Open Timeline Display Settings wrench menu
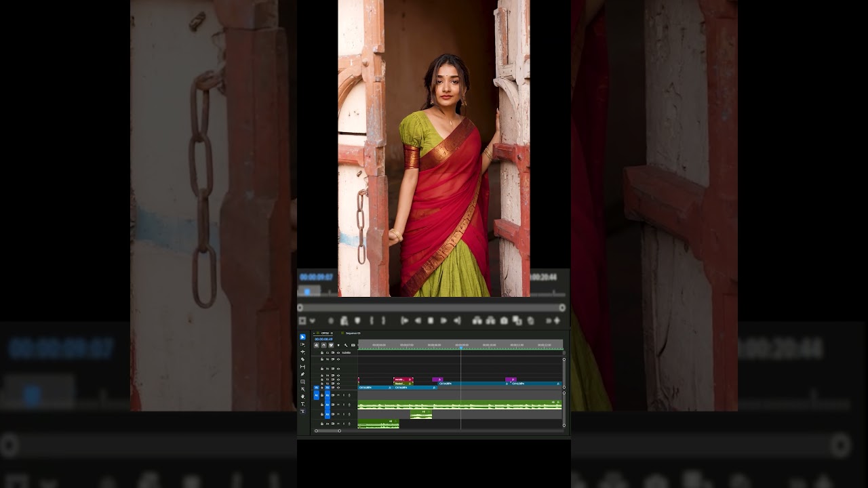This screenshot has width=868, height=488. pyautogui.click(x=346, y=345)
